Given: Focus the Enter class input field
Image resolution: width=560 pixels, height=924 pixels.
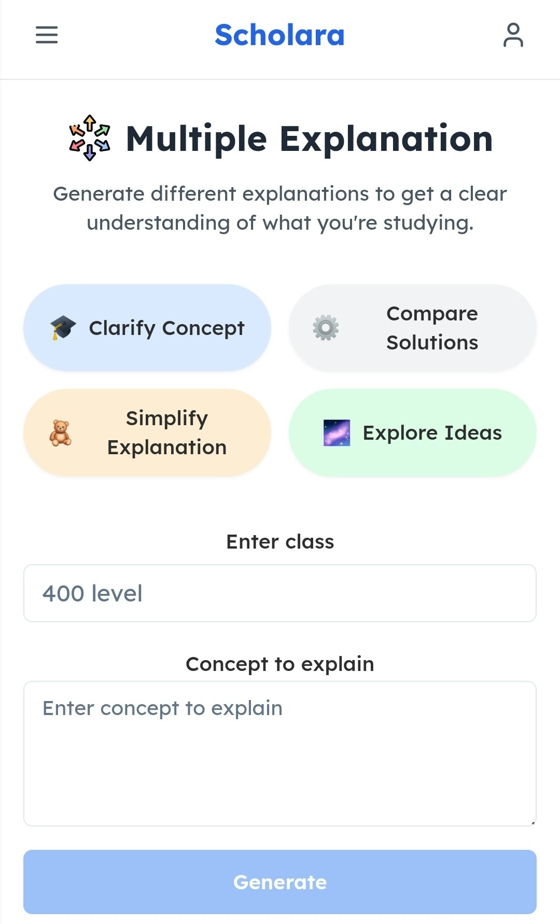Looking at the screenshot, I should tap(280, 593).
